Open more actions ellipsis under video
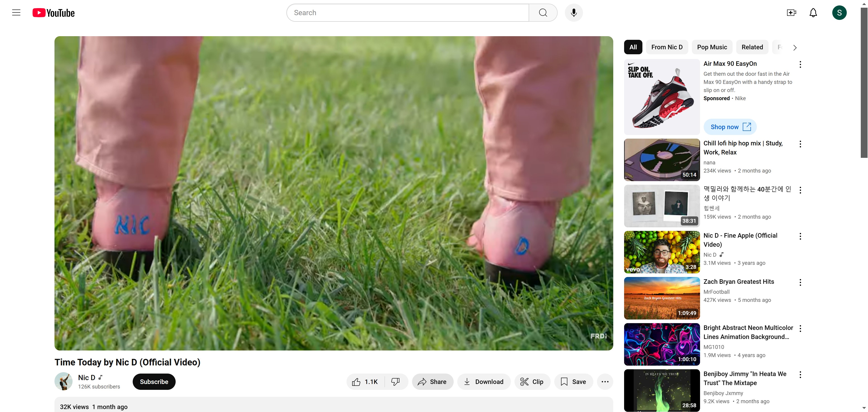 605,382
